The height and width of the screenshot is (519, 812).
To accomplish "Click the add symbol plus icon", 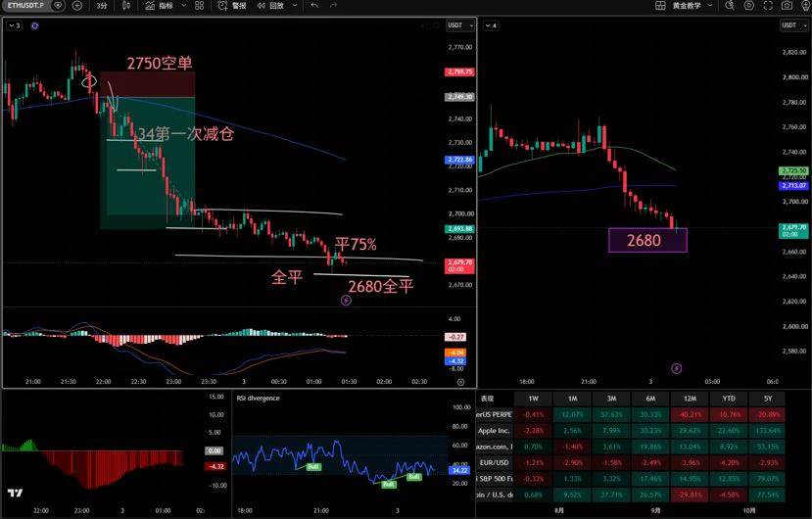I will (76, 6).
